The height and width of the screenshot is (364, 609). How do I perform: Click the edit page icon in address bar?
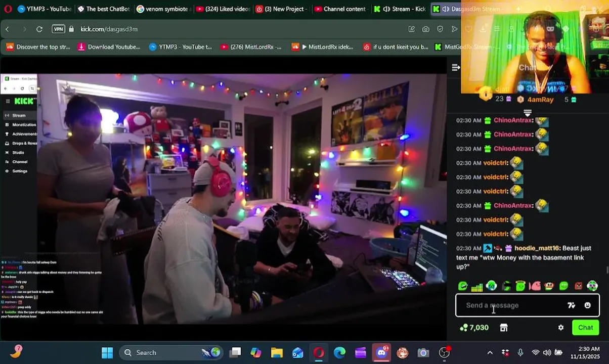pyautogui.click(x=411, y=29)
